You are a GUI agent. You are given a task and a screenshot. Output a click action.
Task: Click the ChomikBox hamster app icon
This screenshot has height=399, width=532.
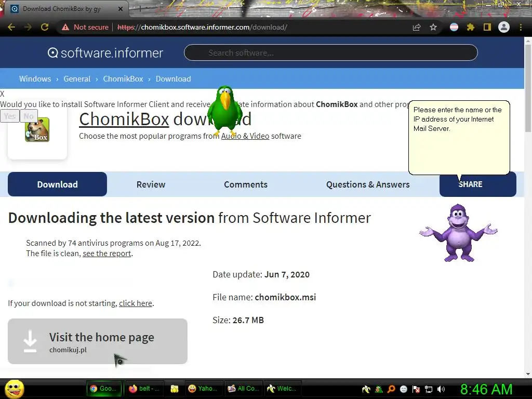(x=37, y=129)
